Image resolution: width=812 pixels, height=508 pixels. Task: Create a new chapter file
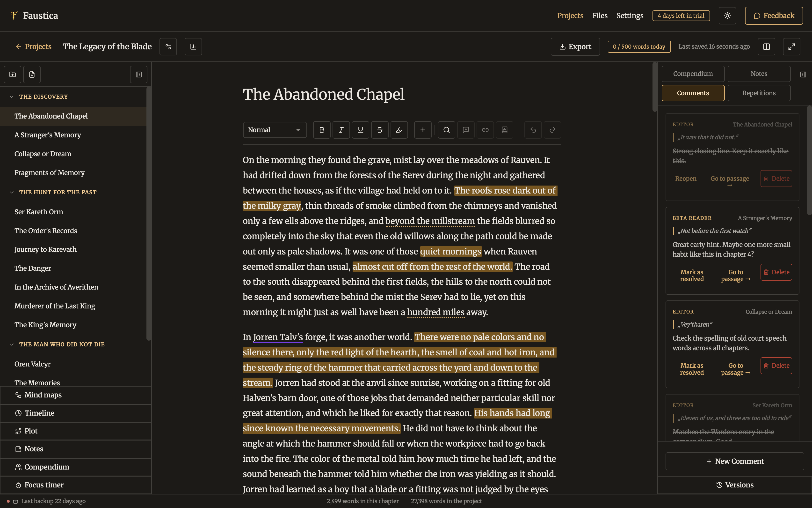tap(32, 75)
